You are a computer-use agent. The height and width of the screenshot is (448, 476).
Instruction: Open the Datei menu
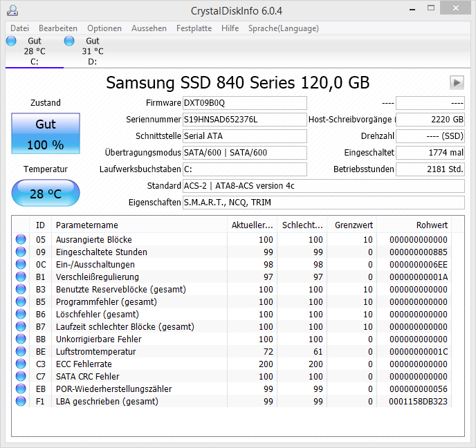(20, 28)
